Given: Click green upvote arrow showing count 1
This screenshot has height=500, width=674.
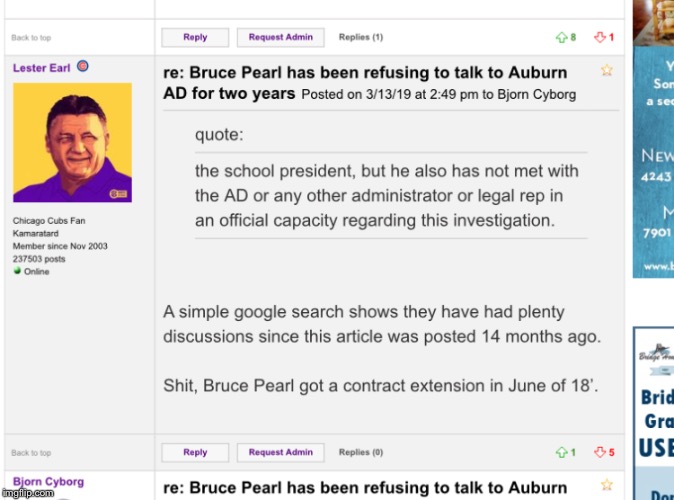Looking at the screenshot, I should pyautogui.click(x=561, y=453).
